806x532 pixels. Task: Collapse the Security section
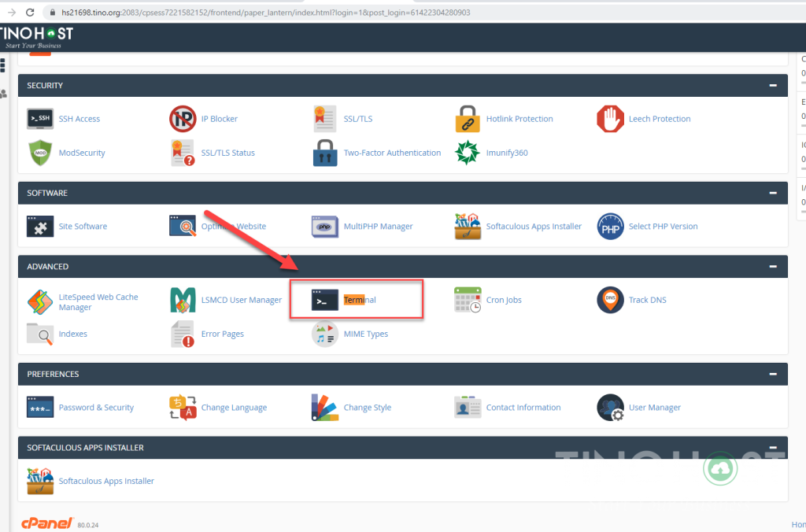pos(773,85)
